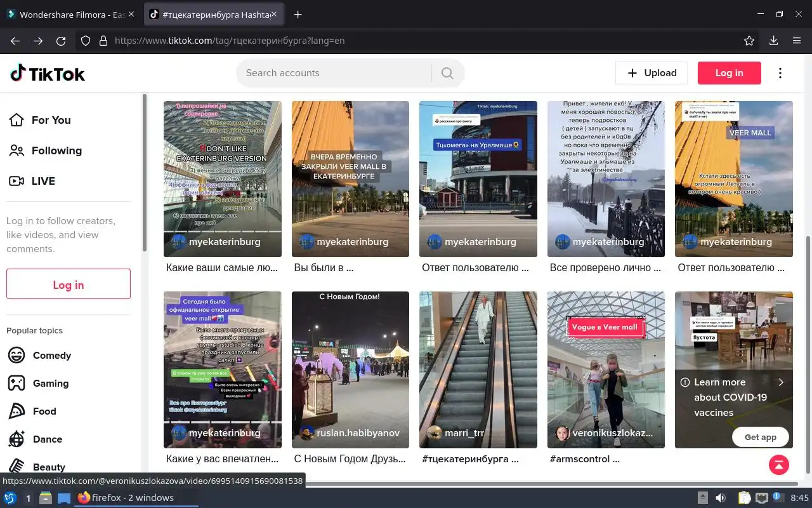Screen dimensions: 812x508
Task: Click the caption '#armscontrol ...'
Action: [584, 458]
